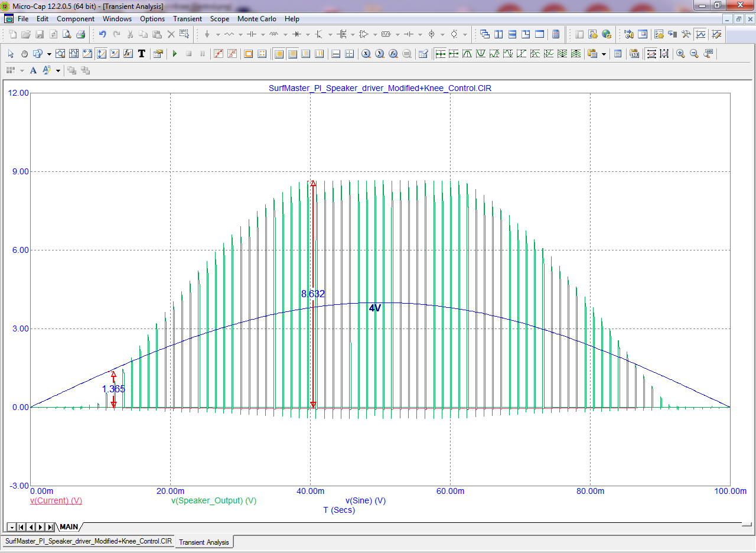Image resolution: width=756 pixels, height=553 pixels.
Task: Click the v(Current) (V) trace label
Action: [x=56, y=500]
